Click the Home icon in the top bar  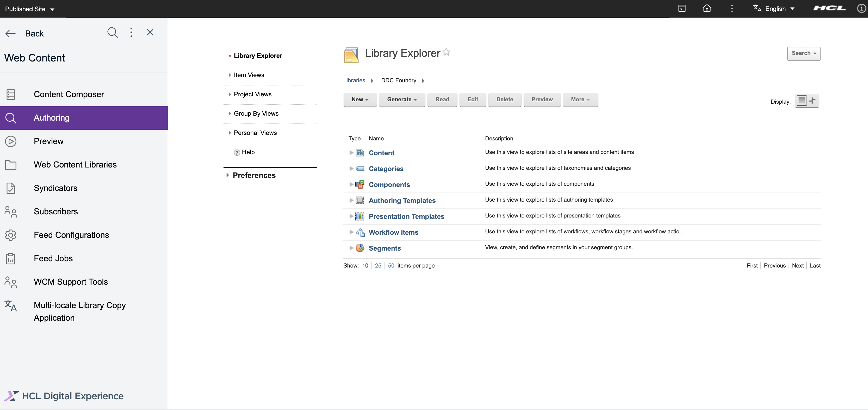coord(706,8)
